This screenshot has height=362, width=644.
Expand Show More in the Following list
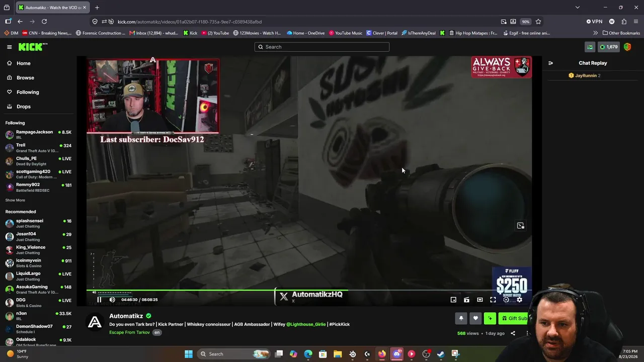click(x=15, y=200)
